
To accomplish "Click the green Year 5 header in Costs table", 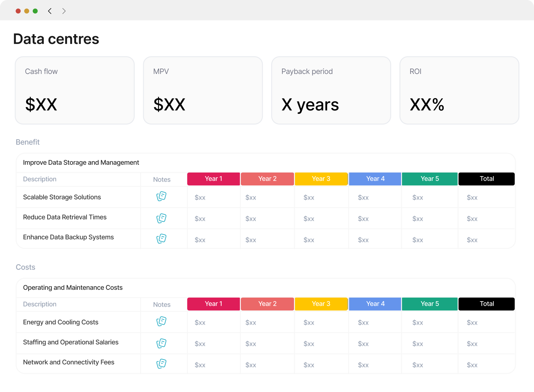I will 430,304.
